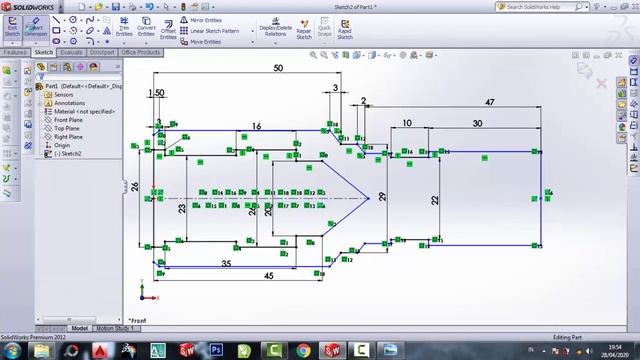Image resolution: width=640 pixels, height=360 pixels.
Task: Open the dropdown under Trim Entities
Action: 124,42
